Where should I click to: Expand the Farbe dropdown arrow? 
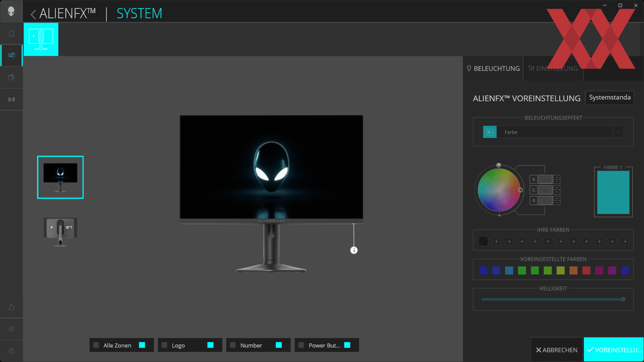coord(618,132)
